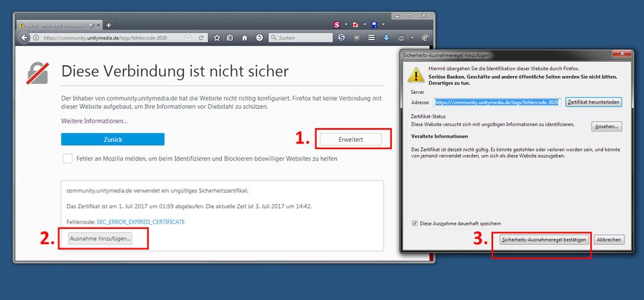Click the pink S icon in the tab strip
The image size is (644, 300).
[337, 25]
